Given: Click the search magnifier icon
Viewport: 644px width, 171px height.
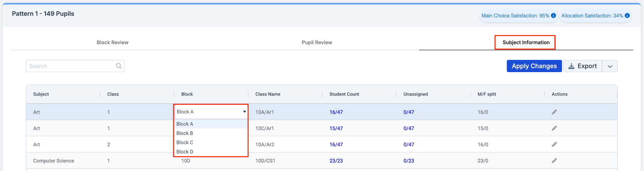Looking at the screenshot, I should pos(119,66).
